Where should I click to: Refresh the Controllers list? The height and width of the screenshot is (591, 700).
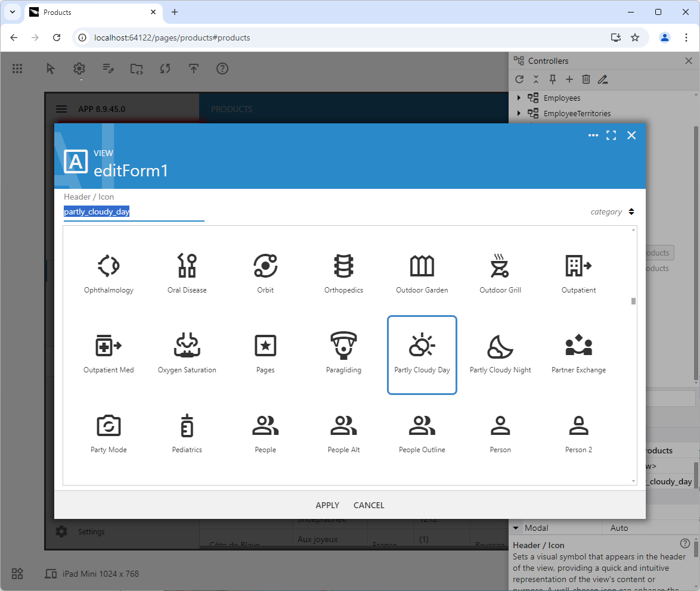pos(519,79)
